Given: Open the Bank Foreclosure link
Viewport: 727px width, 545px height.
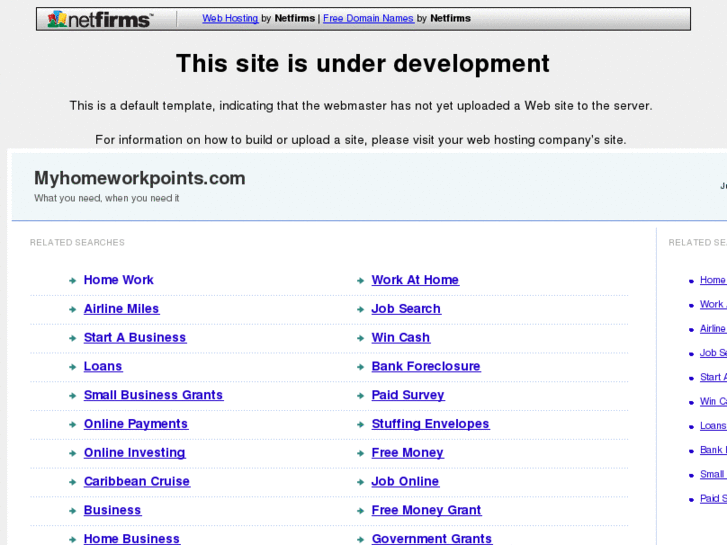Looking at the screenshot, I should coord(426,366).
